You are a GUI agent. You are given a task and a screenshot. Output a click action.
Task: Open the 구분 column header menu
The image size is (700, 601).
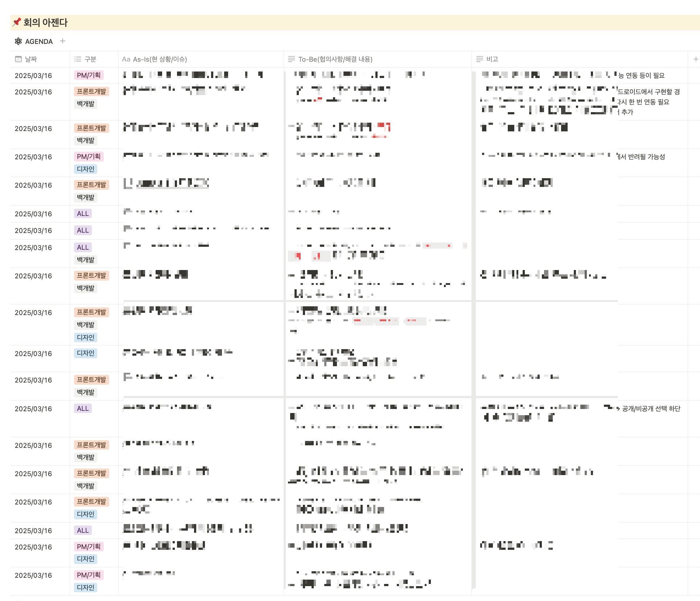point(90,59)
